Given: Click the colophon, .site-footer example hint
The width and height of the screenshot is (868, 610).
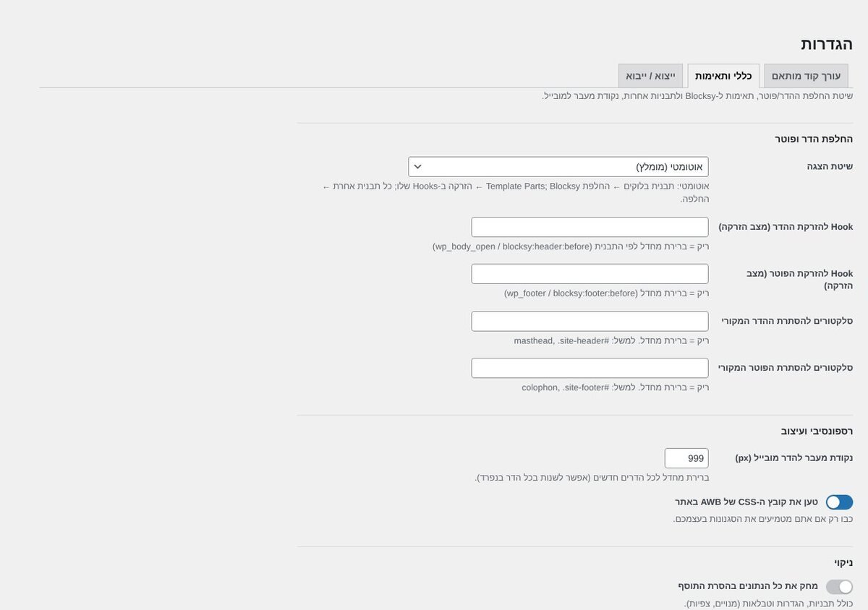Looking at the screenshot, I should 615,387.
